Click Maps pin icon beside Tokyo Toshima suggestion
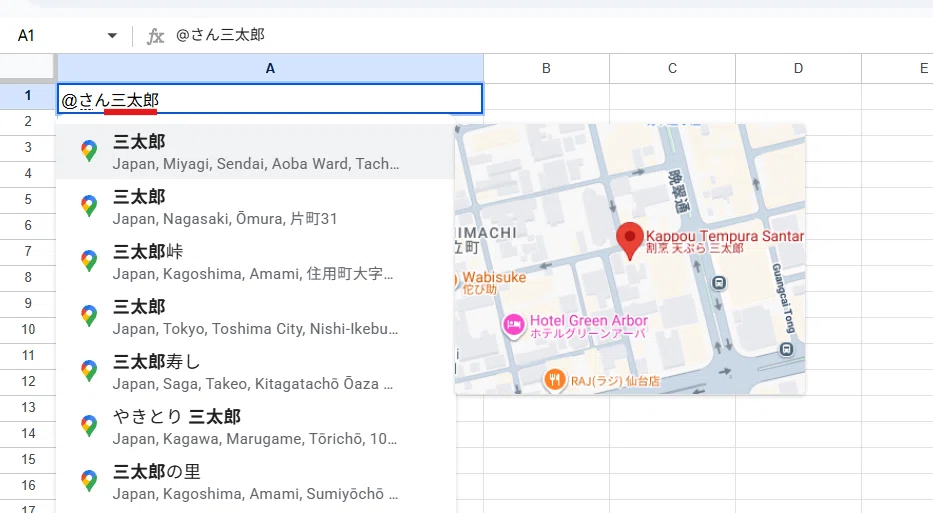This screenshot has height=513, width=933. [89, 316]
